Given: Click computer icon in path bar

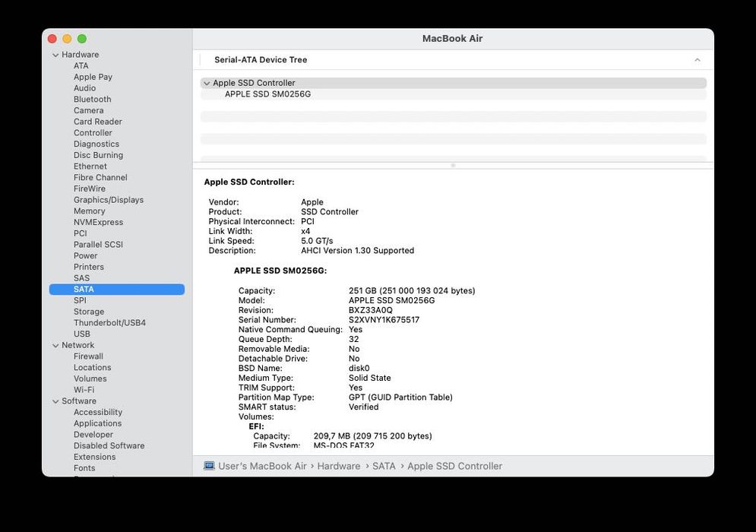Looking at the screenshot, I should coord(209,466).
